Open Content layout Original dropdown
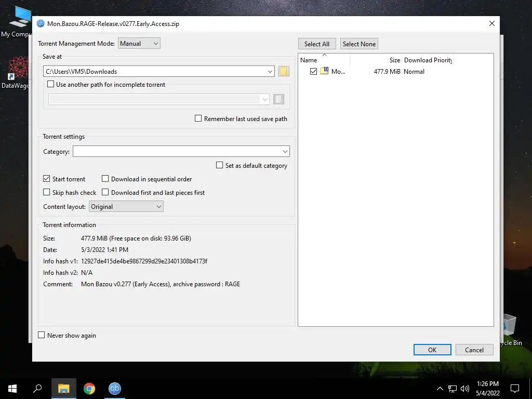Viewport: 532px width, 399px height. (126, 206)
